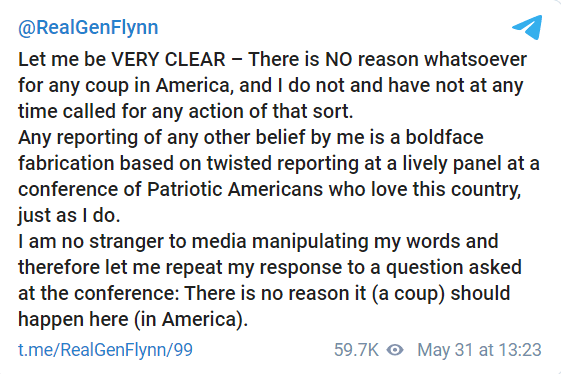The width and height of the screenshot is (561, 374).
Task: Click the line 'time called for any action'
Action: point(186,111)
